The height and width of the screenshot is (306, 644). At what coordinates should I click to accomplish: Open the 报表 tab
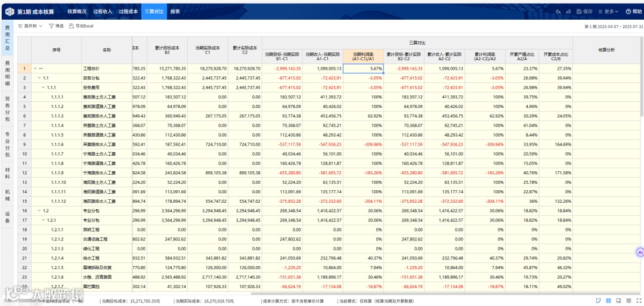[x=175, y=11]
